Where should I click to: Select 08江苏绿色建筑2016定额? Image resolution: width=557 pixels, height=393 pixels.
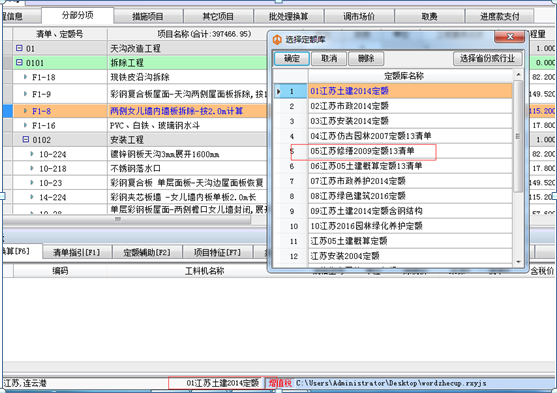coord(410,196)
